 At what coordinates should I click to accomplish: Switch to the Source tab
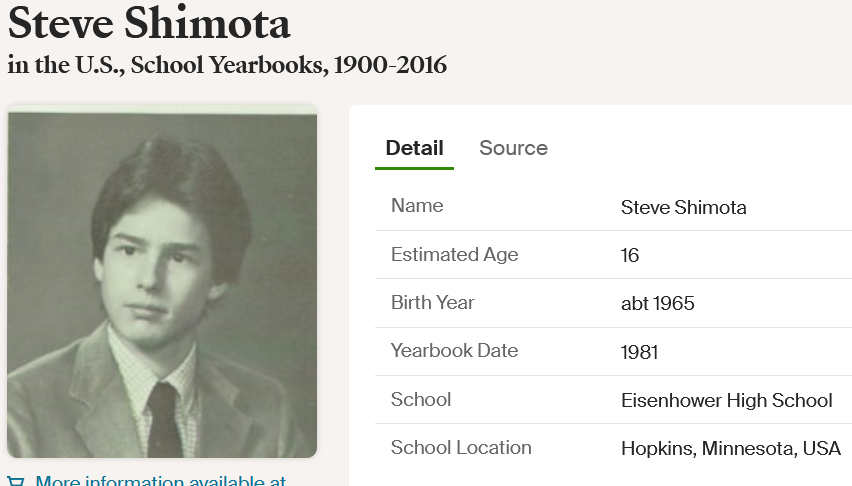(x=513, y=148)
